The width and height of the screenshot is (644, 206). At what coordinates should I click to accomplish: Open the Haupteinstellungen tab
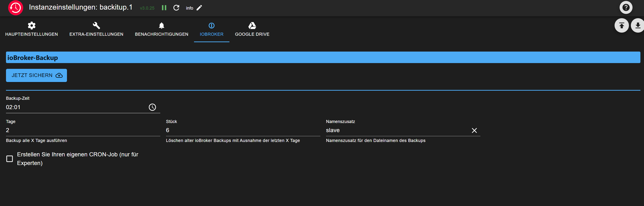(32, 29)
